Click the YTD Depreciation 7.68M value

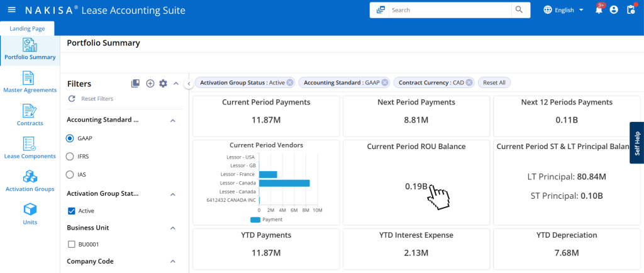pos(567,253)
